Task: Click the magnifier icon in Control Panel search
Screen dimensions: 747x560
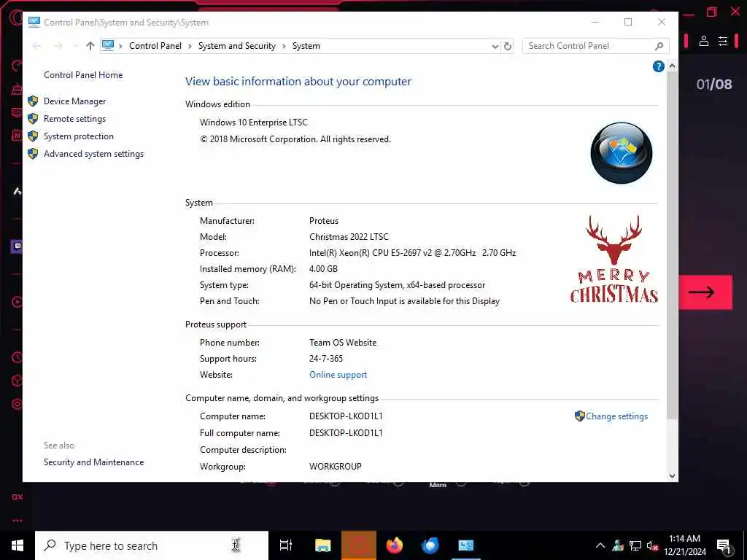Action: coord(659,46)
